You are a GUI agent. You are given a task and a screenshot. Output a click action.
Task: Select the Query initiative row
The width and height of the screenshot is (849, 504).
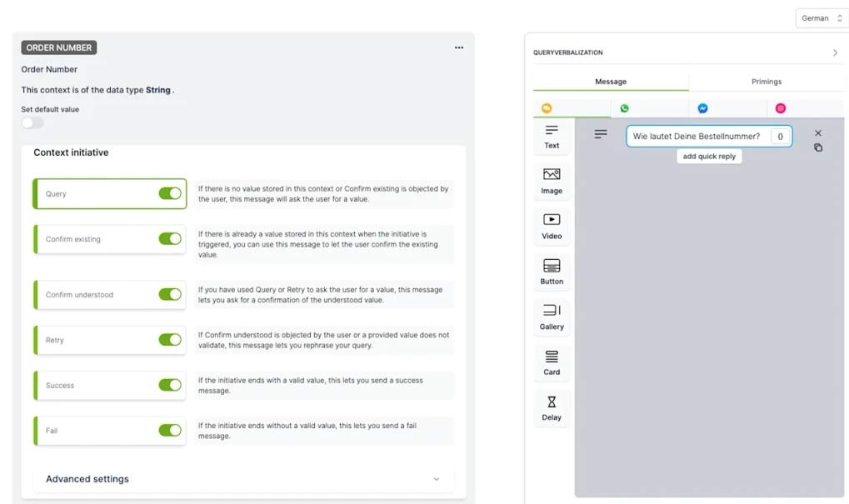(x=110, y=193)
